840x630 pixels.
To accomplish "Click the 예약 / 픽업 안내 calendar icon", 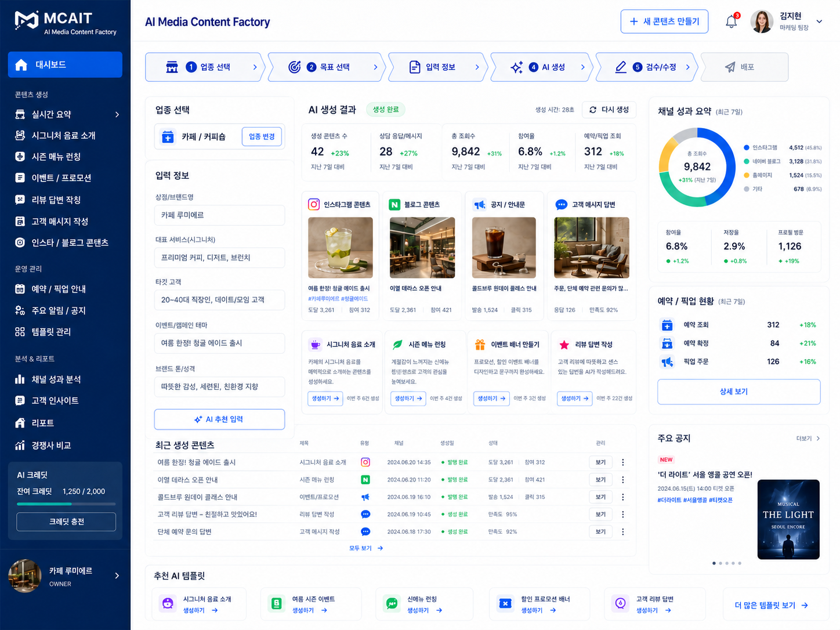I will [x=20, y=289].
